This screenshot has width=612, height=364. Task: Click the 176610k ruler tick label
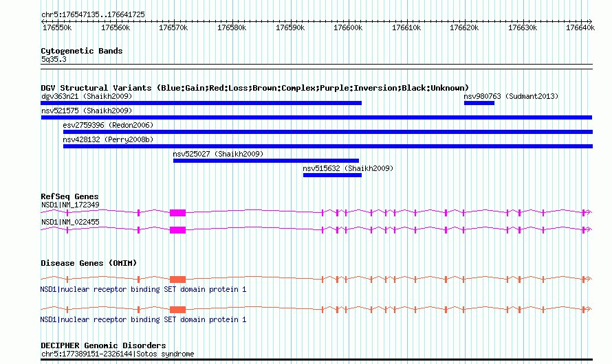click(406, 28)
